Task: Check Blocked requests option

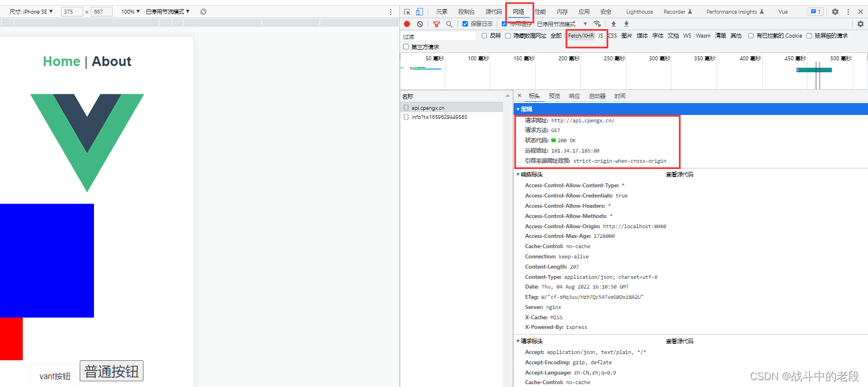Action: click(x=809, y=36)
